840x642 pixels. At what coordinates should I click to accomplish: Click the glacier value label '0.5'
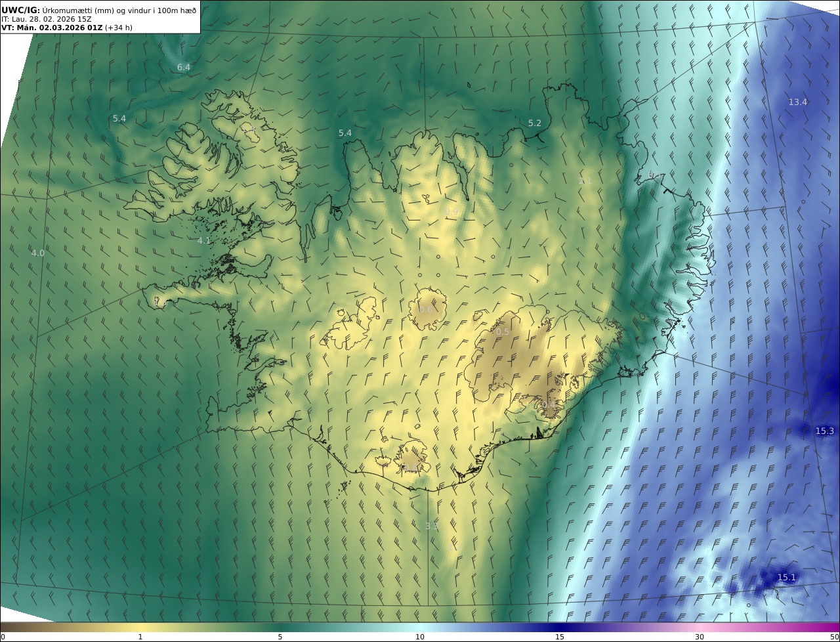(x=502, y=332)
